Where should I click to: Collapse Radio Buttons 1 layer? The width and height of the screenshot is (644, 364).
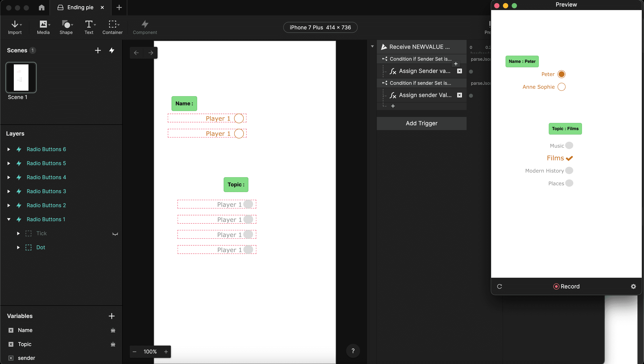click(9, 219)
